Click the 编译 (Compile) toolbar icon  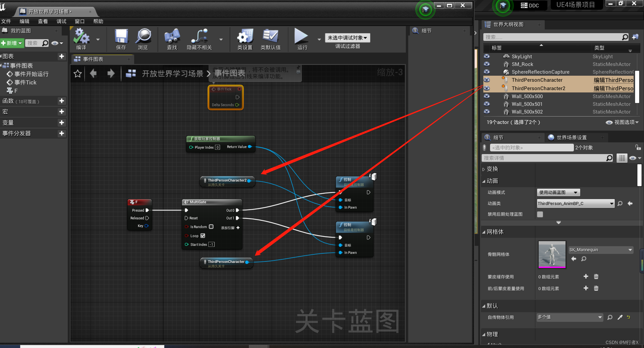(82, 36)
